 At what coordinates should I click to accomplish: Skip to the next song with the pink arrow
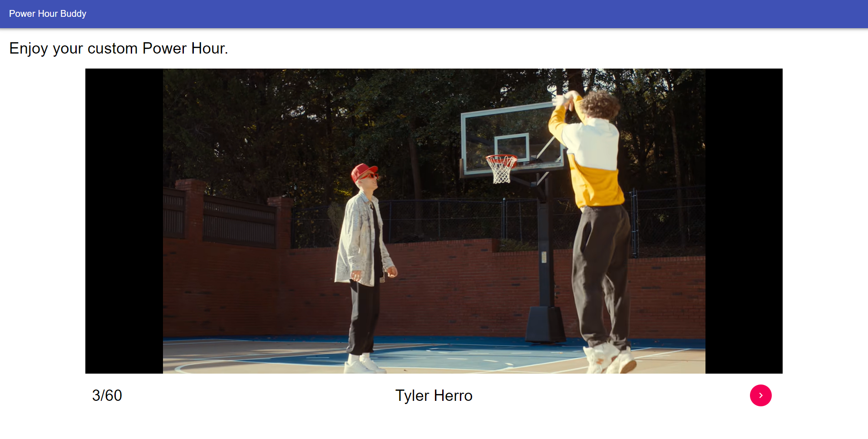point(760,395)
